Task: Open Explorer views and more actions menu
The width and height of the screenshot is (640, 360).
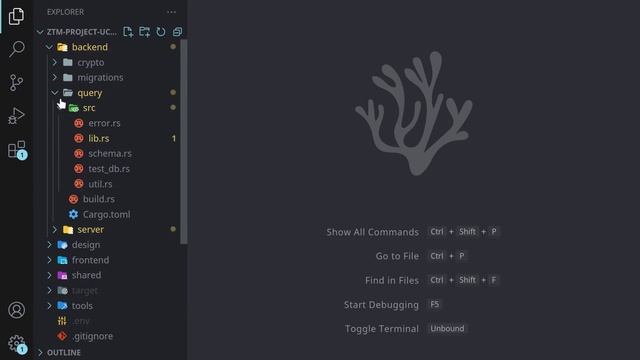Action: [171, 12]
